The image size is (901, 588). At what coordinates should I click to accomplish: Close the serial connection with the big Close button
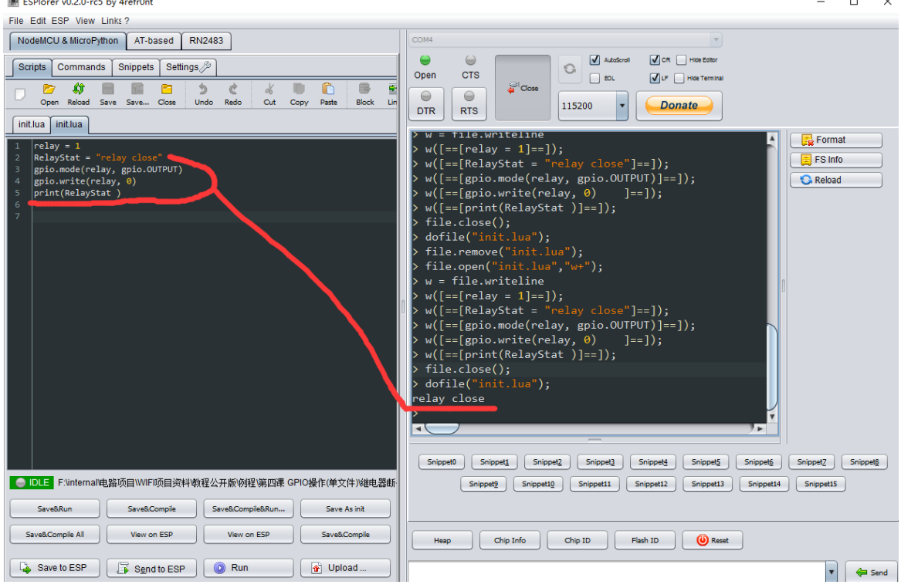pos(523,87)
